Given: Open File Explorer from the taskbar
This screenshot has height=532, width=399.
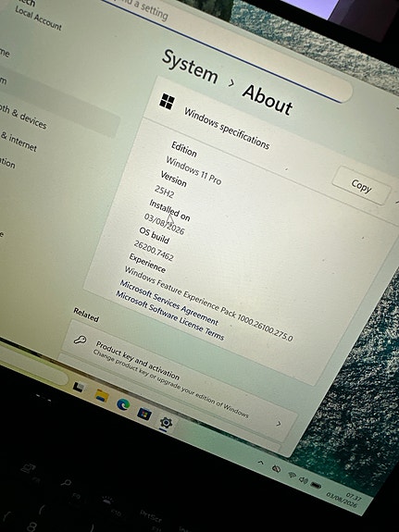Looking at the screenshot, I should [102, 395].
